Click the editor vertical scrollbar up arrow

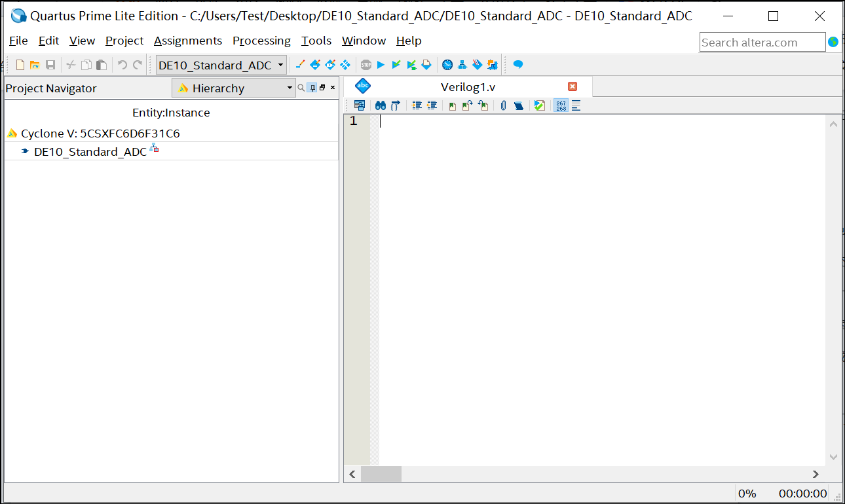click(x=833, y=124)
